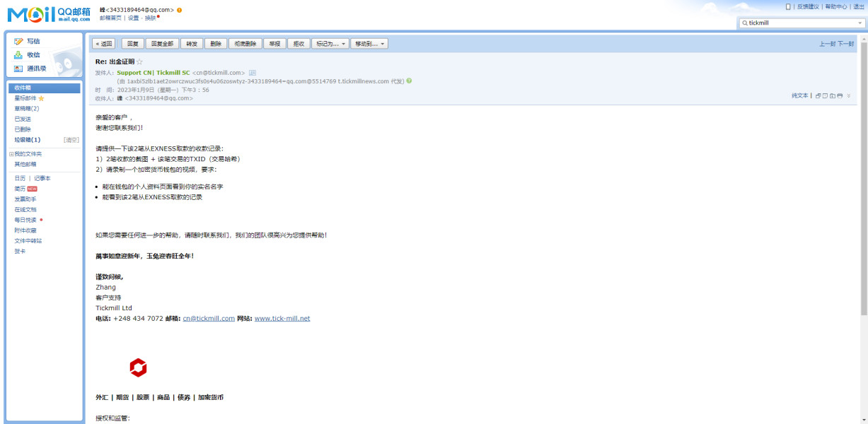Viewport: 868px width, 424px height.
Task: Click the orange account warning icon
Action: [179, 10]
